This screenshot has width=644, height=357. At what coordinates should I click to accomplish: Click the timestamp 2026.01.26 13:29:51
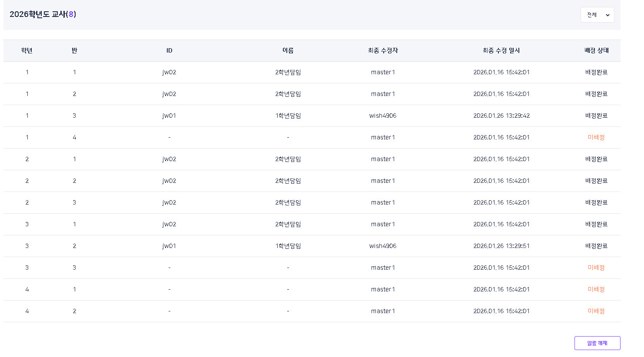point(501,246)
